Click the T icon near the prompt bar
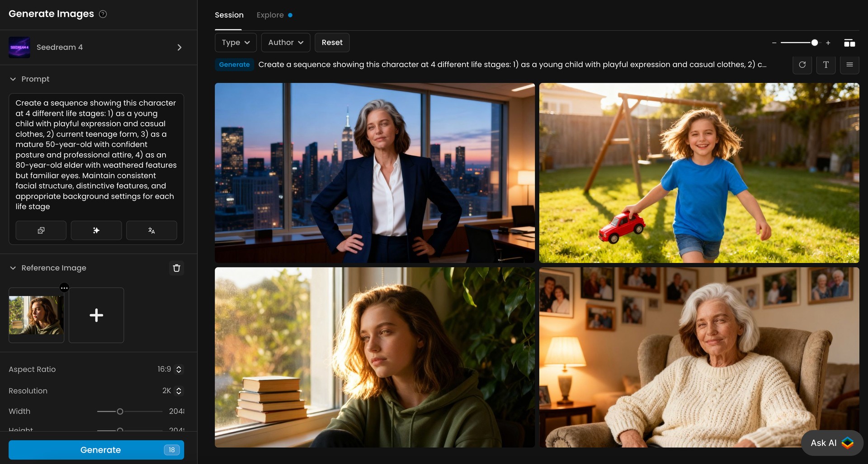 coord(826,65)
